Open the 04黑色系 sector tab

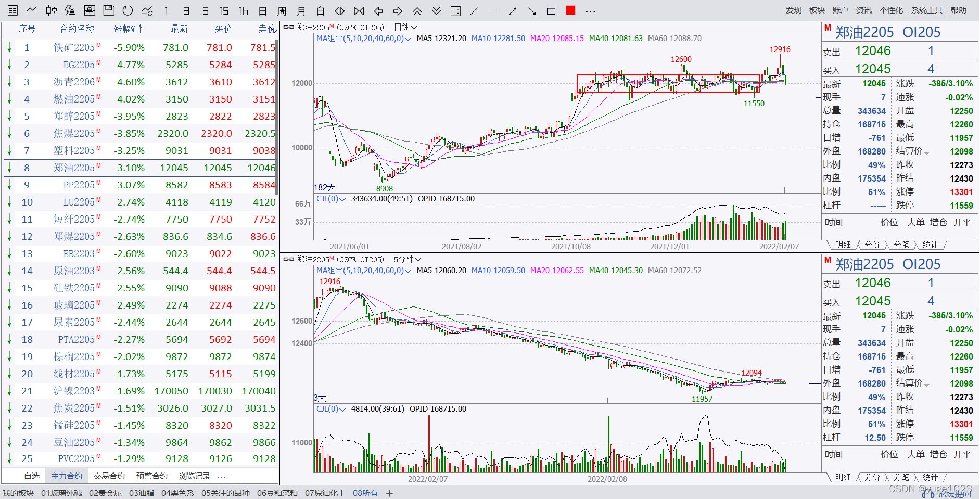click(177, 493)
